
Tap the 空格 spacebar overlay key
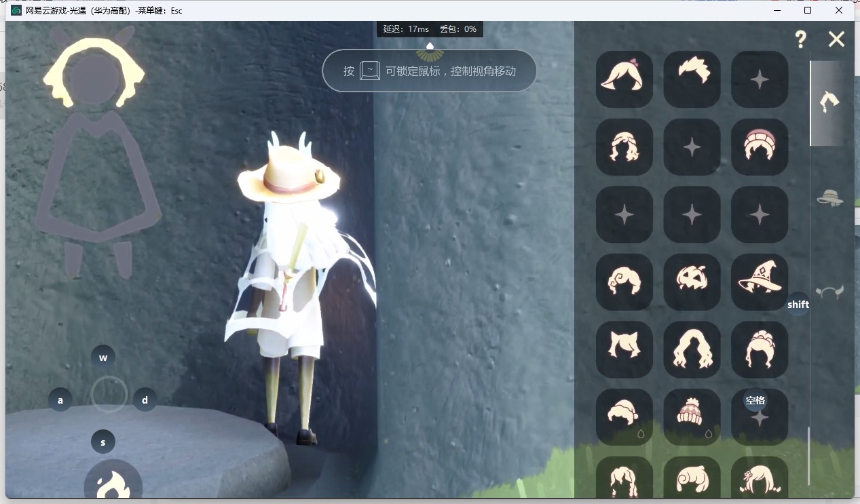coord(755,400)
